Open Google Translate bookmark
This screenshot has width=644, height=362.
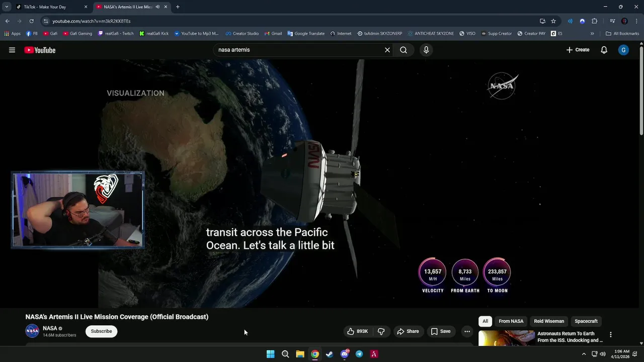(306, 34)
